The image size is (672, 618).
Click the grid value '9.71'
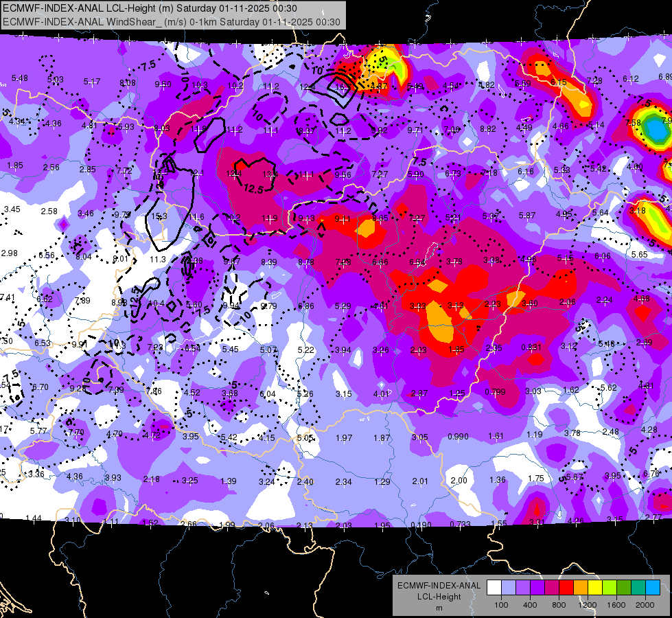click(x=415, y=130)
